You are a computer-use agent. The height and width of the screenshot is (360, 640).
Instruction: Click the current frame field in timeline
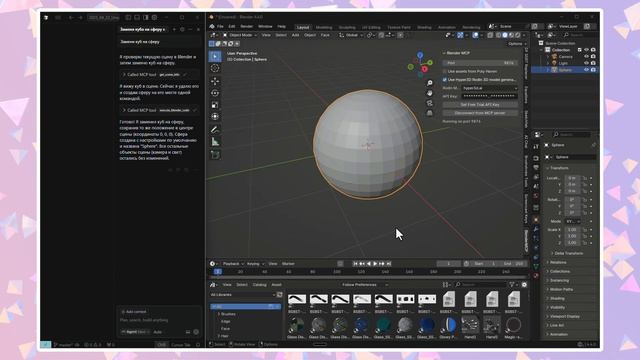(449, 264)
